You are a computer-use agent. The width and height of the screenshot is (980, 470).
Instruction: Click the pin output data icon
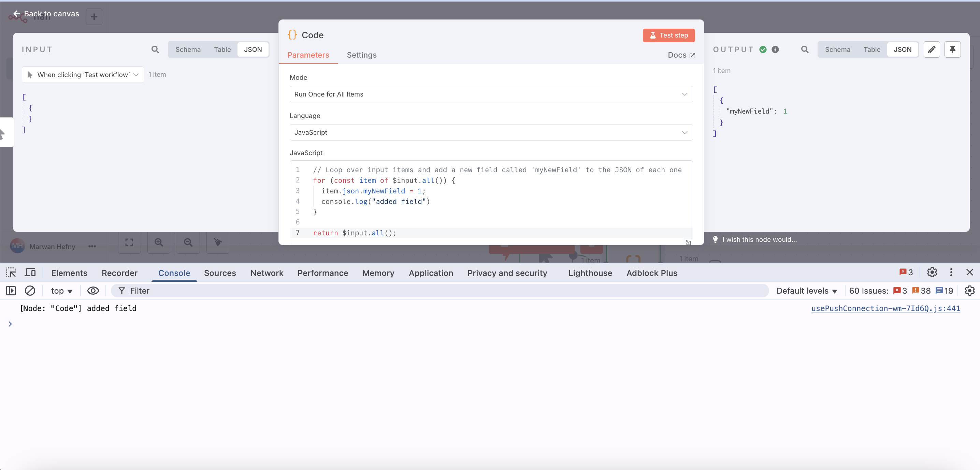pos(952,49)
